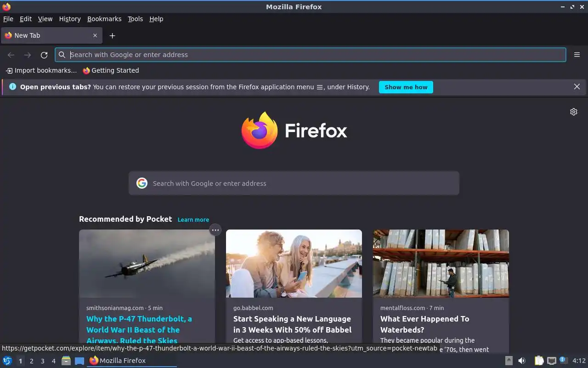The height and width of the screenshot is (368, 588).
Task: Open the Babbel couple photo thumbnail
Action: (294, 264)
